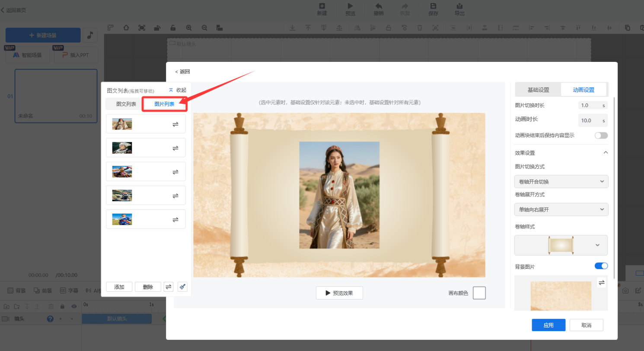Replace background image via swap icon
The height and width of the screenshot is (351, 644).
point(601,283)
